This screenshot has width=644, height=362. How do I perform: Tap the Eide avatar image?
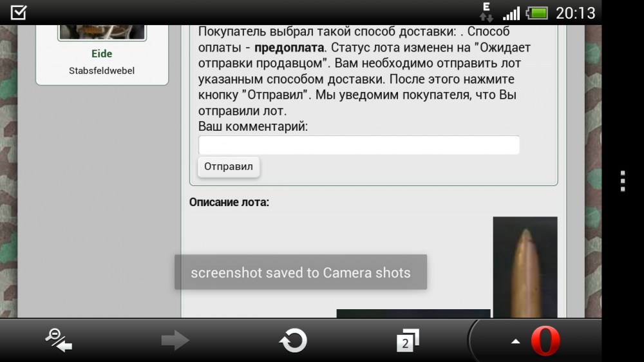tap(102, 32)
